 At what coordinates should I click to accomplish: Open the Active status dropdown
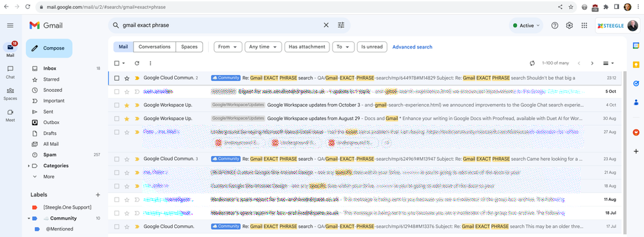coord(526,26)
